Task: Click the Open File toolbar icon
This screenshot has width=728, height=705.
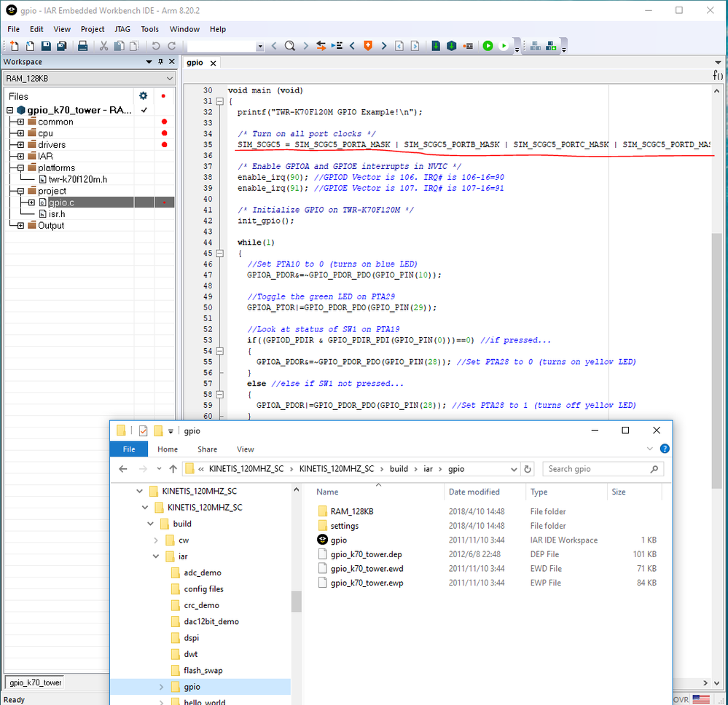Action: coord(30,46)
